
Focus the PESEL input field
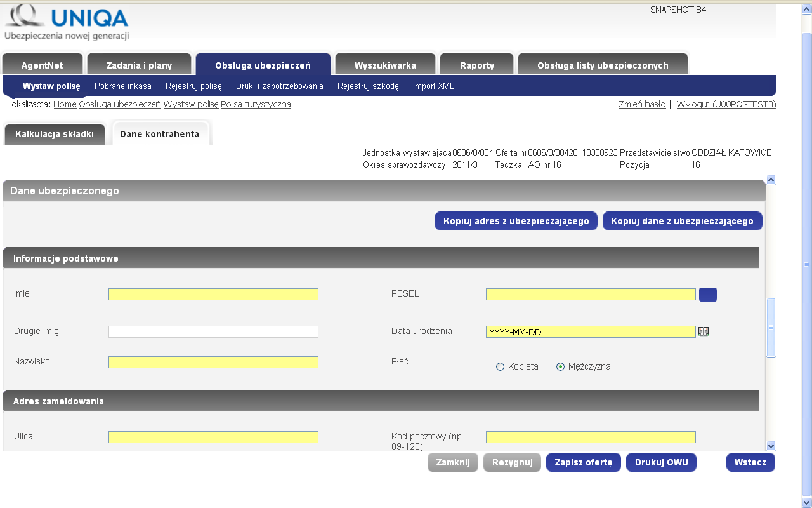coord(591,295)
